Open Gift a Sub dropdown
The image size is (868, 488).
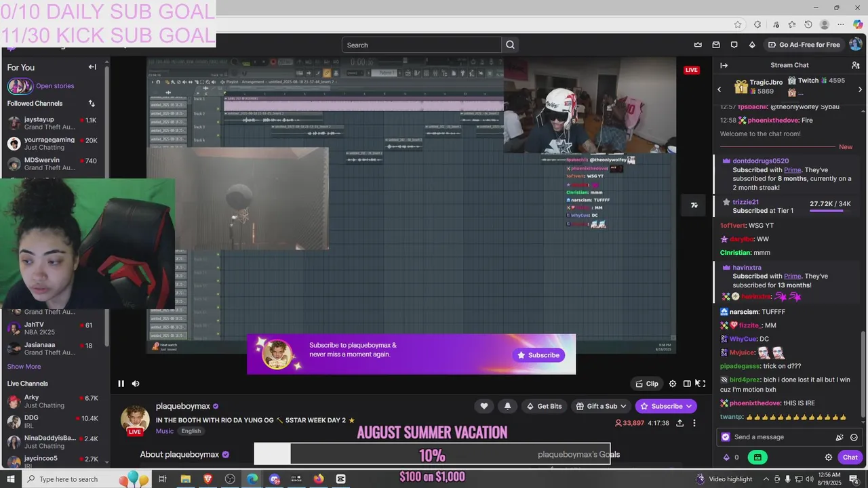(601, 406)
